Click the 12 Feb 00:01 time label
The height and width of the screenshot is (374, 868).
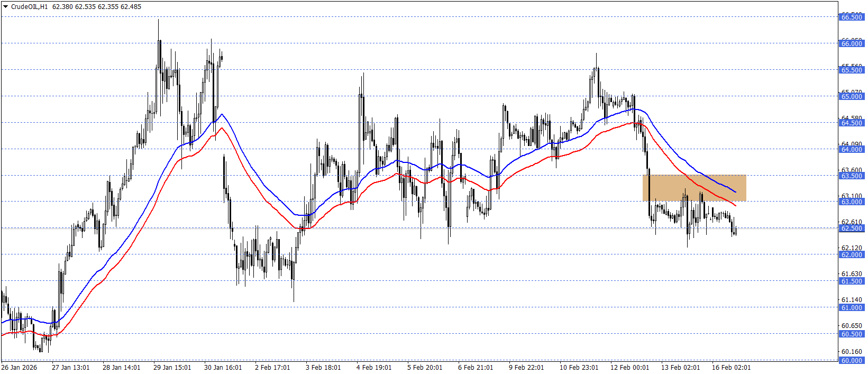[629, 367]
